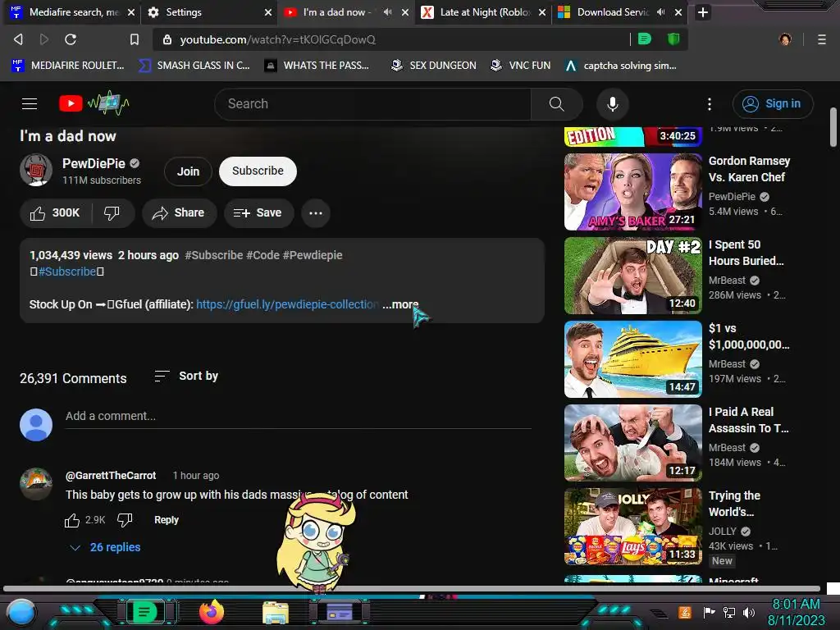
Task: Click the page vertical scrollbar thumb
Action: coord(833,127)
